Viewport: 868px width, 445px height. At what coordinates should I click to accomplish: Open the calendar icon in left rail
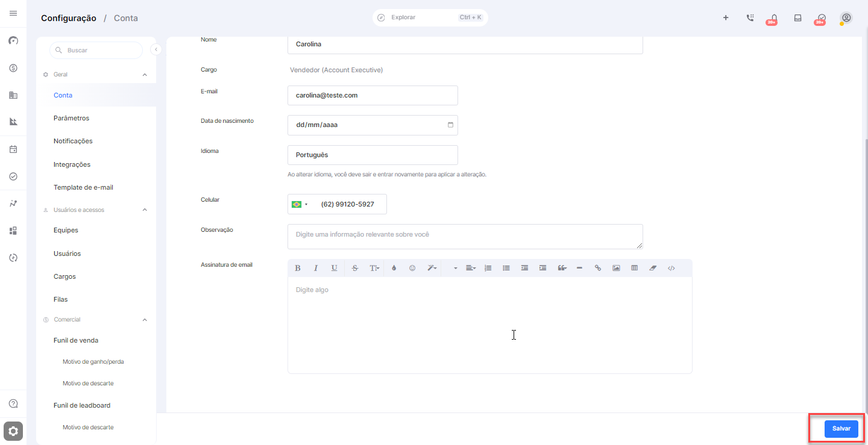pos(13,149)
